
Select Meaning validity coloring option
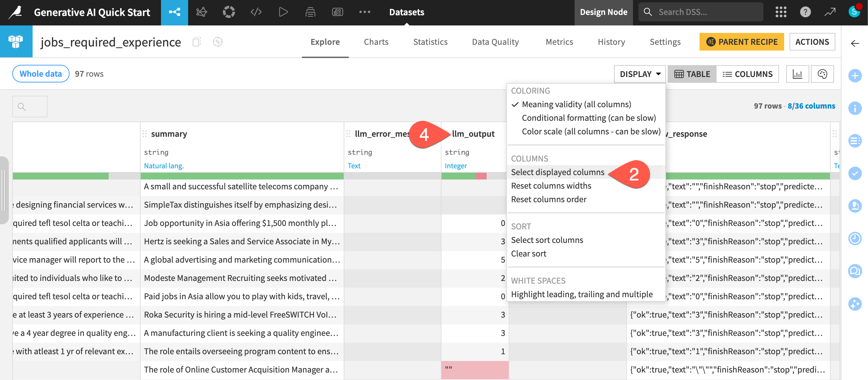click(576, 104)
